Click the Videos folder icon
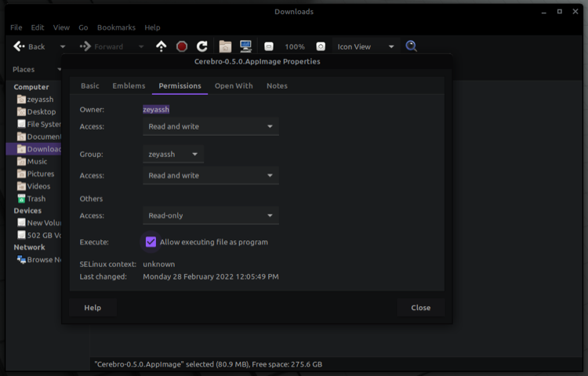 pyautogui.click(x=21, y=186)
